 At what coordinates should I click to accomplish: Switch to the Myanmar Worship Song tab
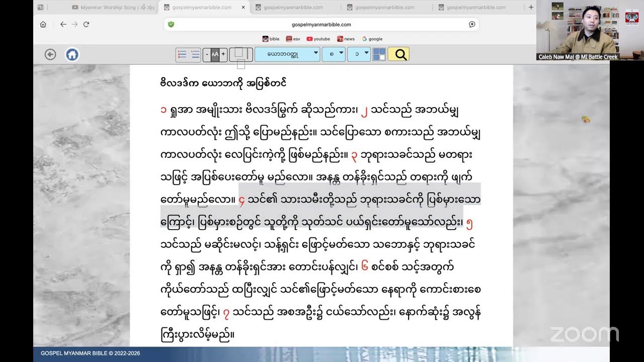112,8
